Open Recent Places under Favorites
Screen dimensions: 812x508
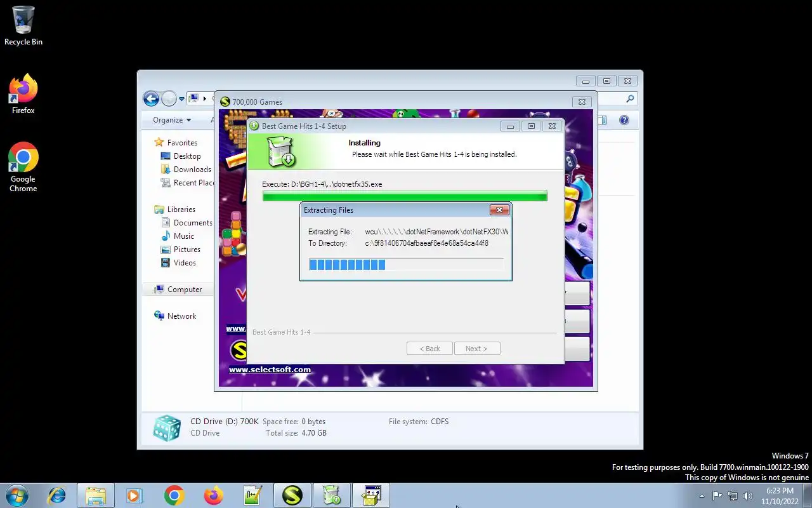tap(187, 183)
